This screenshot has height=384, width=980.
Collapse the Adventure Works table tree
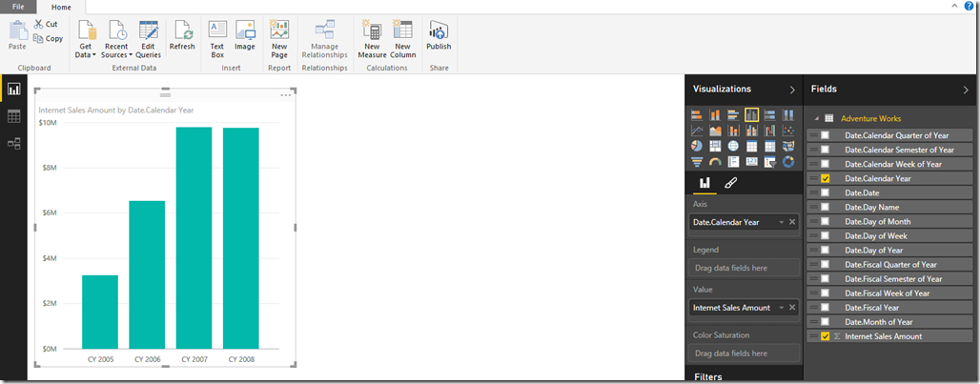(816, 119)
